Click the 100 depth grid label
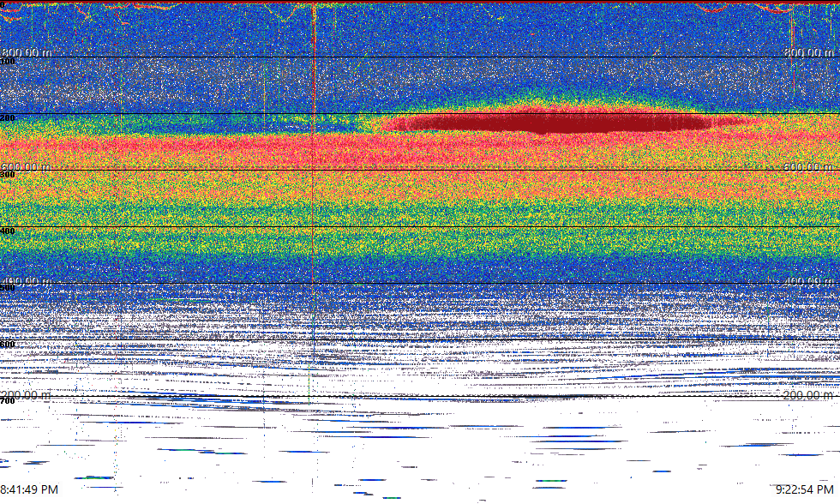 8,62
